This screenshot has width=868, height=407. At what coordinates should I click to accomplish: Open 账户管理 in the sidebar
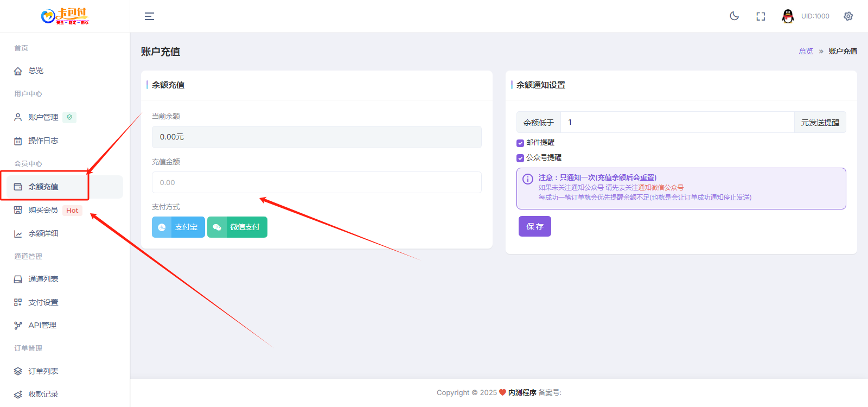click(43, 117)
